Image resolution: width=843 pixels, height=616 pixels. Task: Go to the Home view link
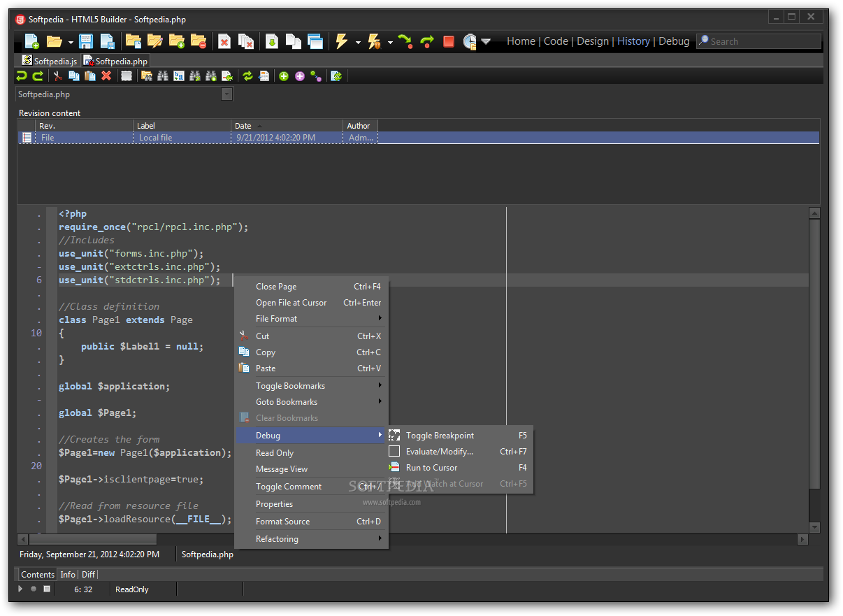click(x=521, y=41)
